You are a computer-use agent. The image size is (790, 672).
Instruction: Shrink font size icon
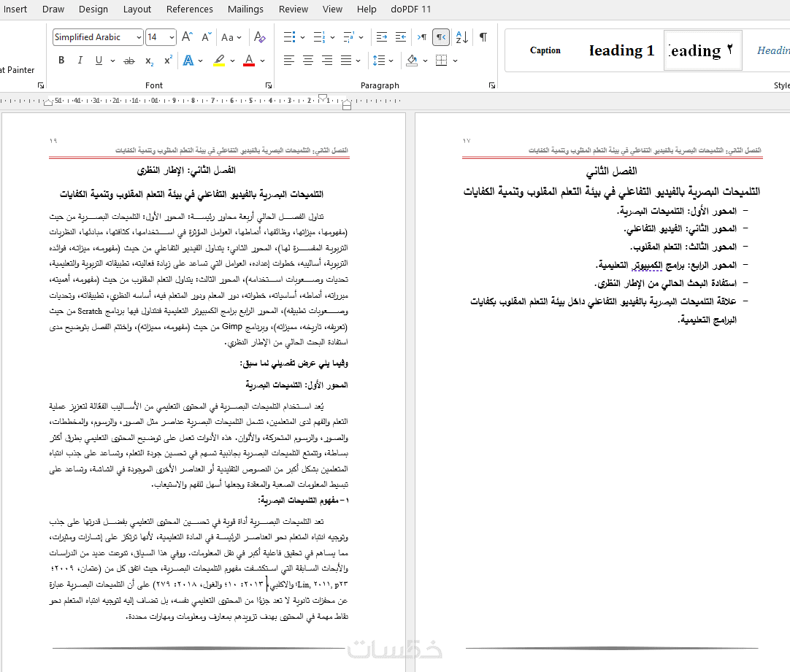206,36
